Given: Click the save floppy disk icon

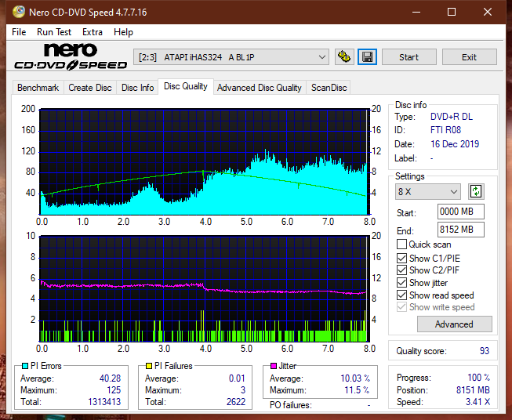Looking at the screenshot, I should (368, 57).
